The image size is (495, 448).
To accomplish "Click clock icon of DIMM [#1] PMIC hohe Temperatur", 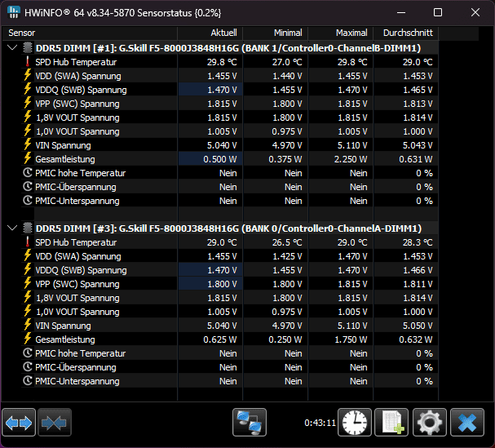I will pos(28,173).
